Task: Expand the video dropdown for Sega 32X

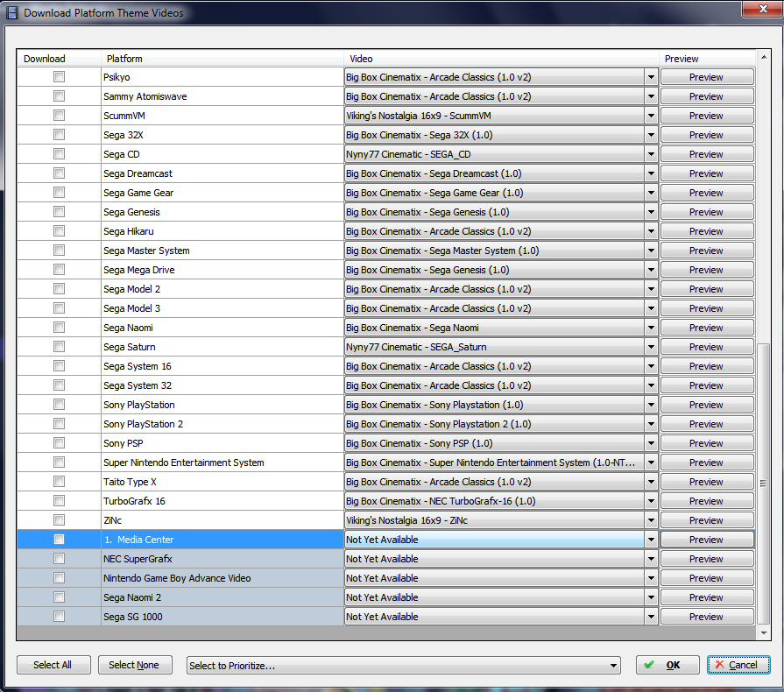Action: click(651, 135)
